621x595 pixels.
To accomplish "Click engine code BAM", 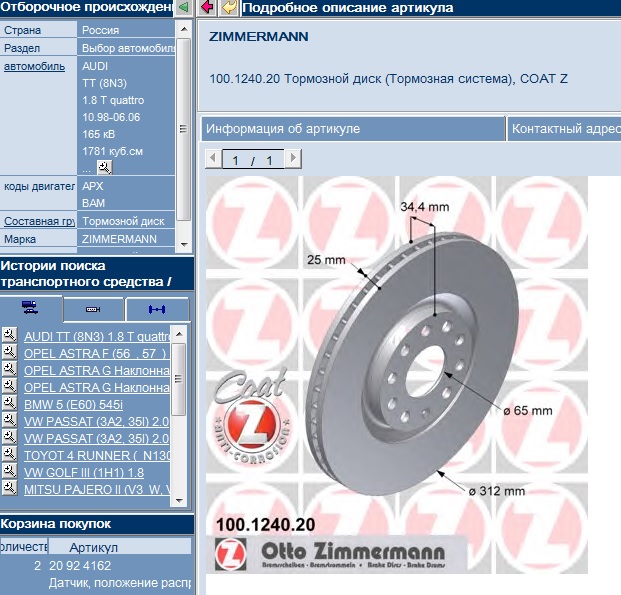I will pos(93,203).
